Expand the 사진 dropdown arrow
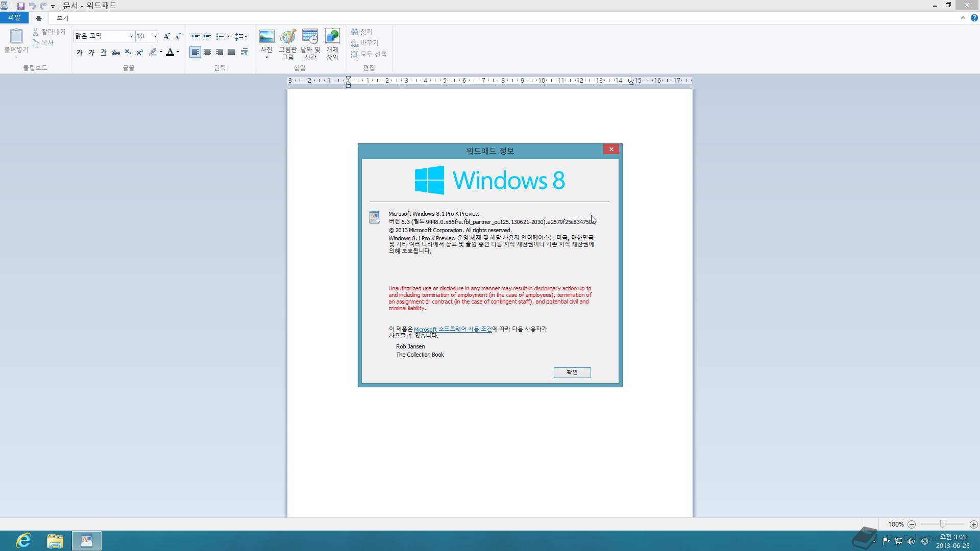 pos(266,57)
